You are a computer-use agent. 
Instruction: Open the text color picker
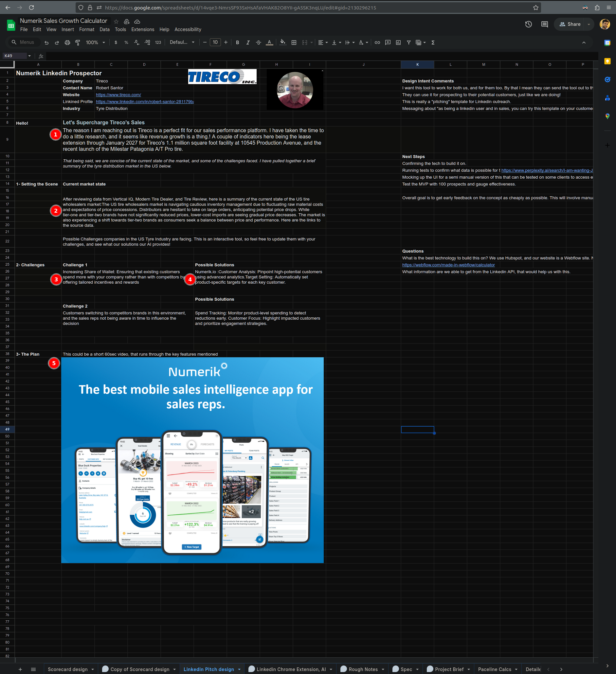point(269,43)
